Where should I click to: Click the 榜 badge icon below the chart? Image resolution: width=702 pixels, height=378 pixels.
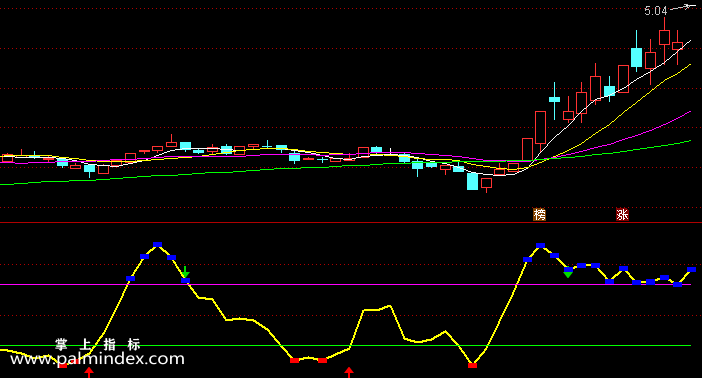(539, 215)
